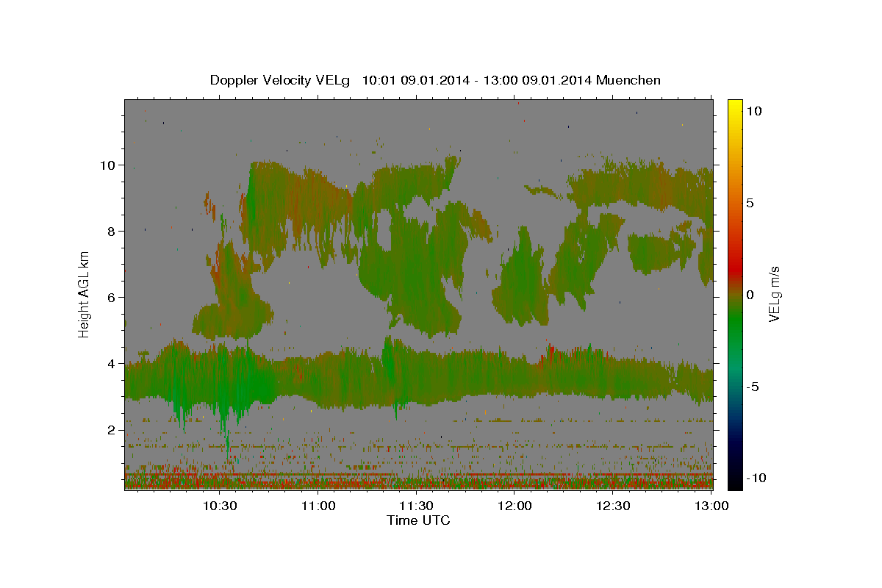Click colorbar tick label 5

click(x=750, y=203)
